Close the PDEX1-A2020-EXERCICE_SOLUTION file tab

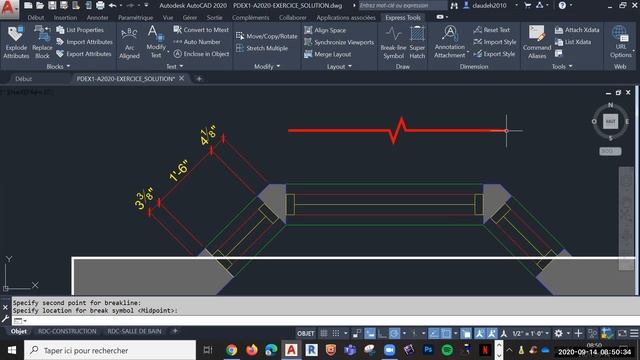pos(182,78)
